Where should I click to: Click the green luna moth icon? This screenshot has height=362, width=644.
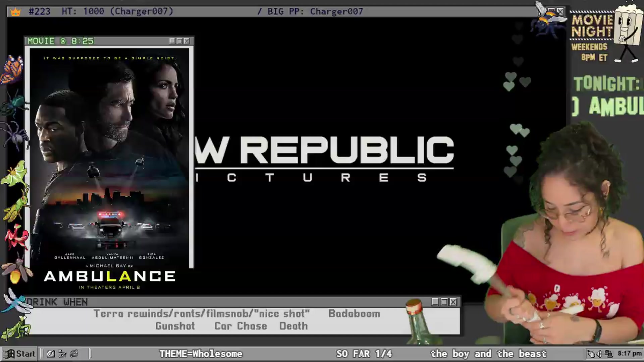[x=14, y=174]
